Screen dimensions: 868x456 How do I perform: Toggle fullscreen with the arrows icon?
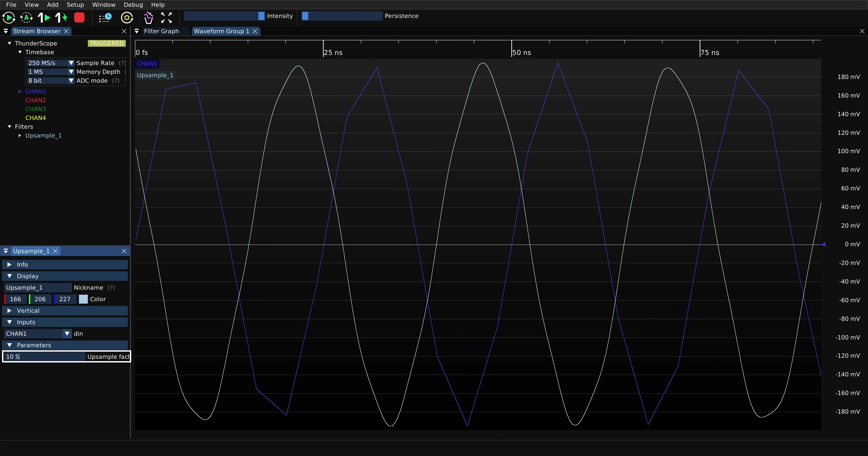point(166,17)
